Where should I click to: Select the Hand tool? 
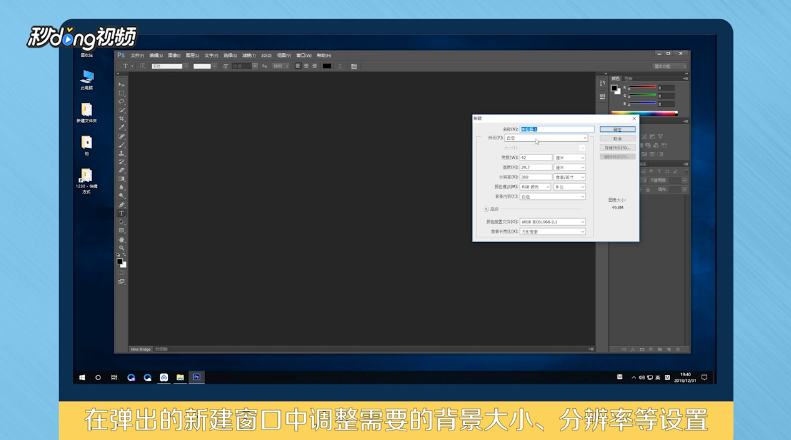pos(122,240)
